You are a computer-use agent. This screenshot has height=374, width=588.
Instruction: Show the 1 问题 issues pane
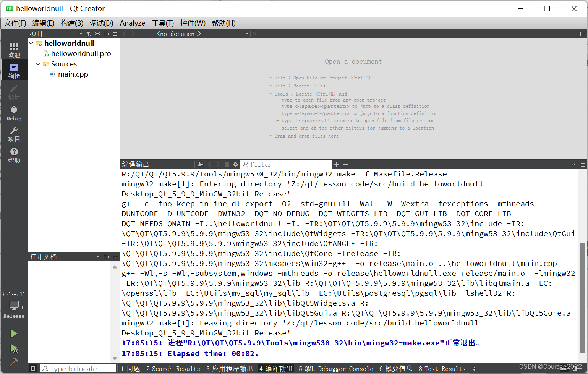pyautogui.click(x=130, y=369)
